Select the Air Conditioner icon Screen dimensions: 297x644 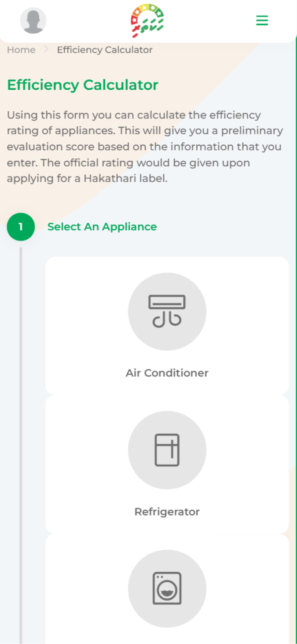(167, 311)
